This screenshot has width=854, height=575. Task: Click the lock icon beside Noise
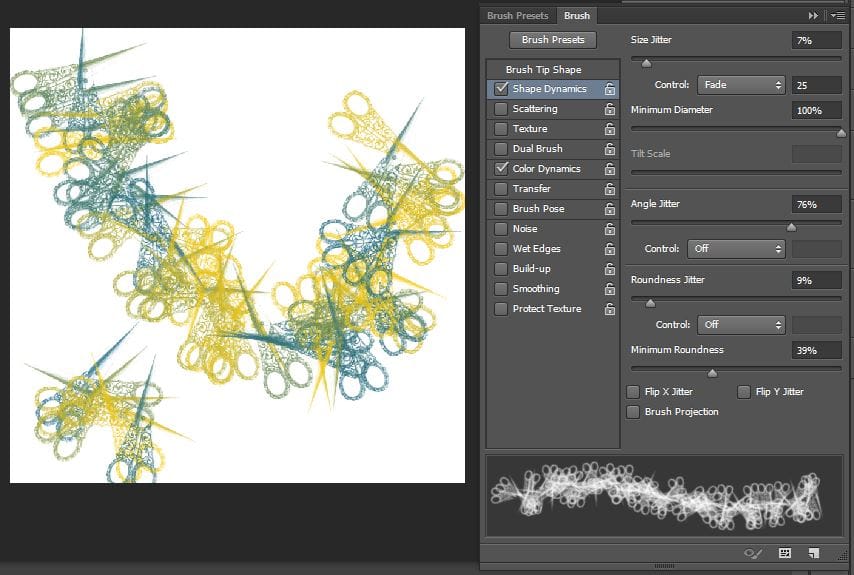coord(609,229)
